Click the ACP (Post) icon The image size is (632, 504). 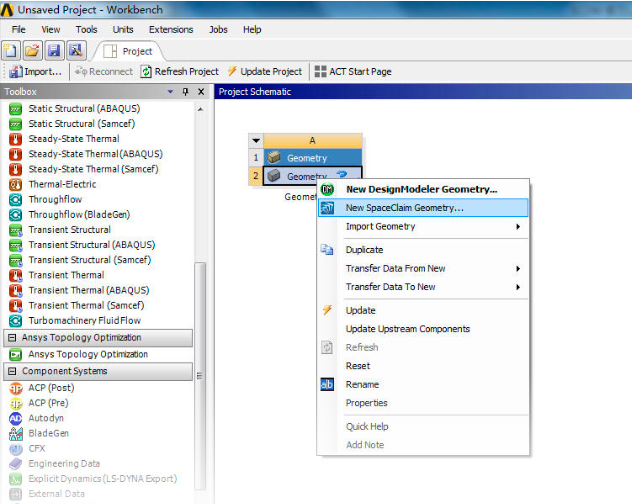[15, 388]
